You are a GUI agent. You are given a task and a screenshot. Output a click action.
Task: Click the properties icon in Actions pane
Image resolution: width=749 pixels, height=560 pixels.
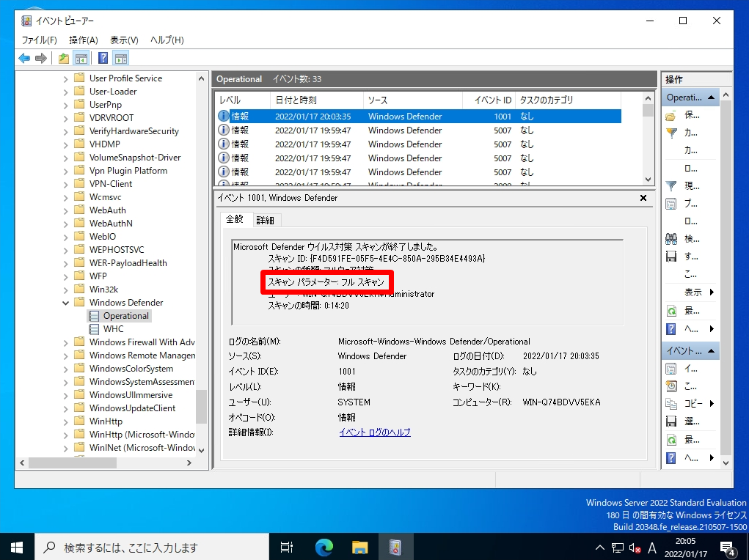coord(671,204)
